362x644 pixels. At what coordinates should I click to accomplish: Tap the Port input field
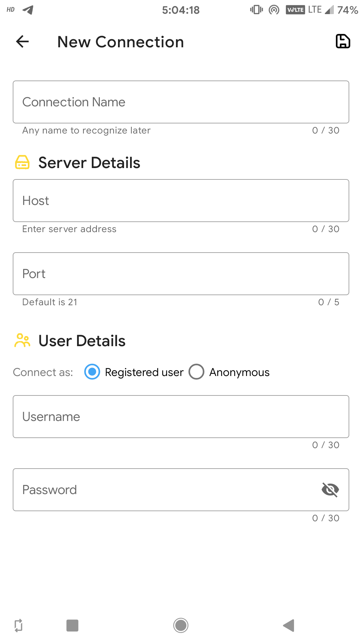coord(181,274)
